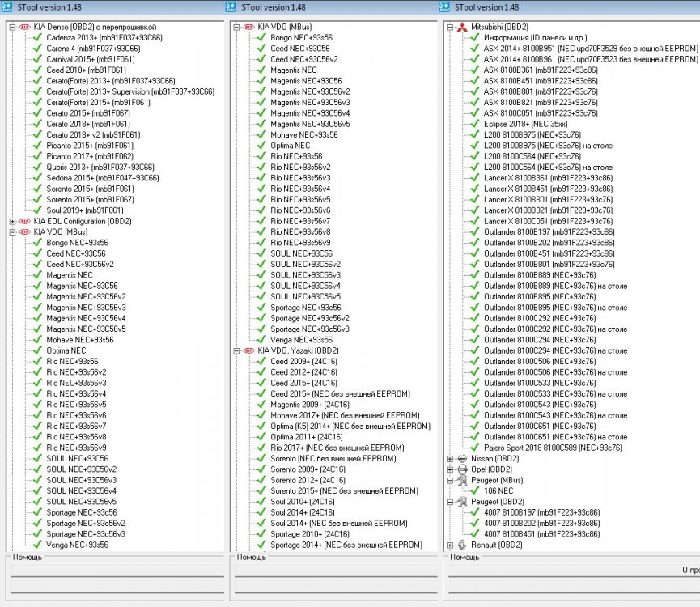Image resolution: width=700 pixels, height=607 pixels.
Task: Click the green check beside Mohave 2017+
Action: [262, 415]
